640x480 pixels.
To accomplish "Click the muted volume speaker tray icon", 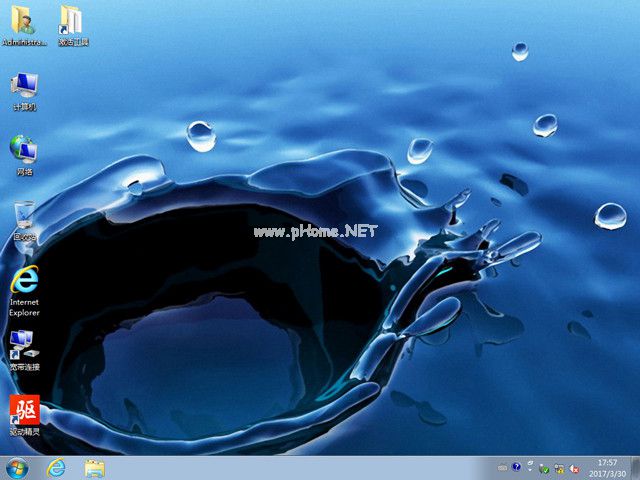I will (x=574, y=469).
